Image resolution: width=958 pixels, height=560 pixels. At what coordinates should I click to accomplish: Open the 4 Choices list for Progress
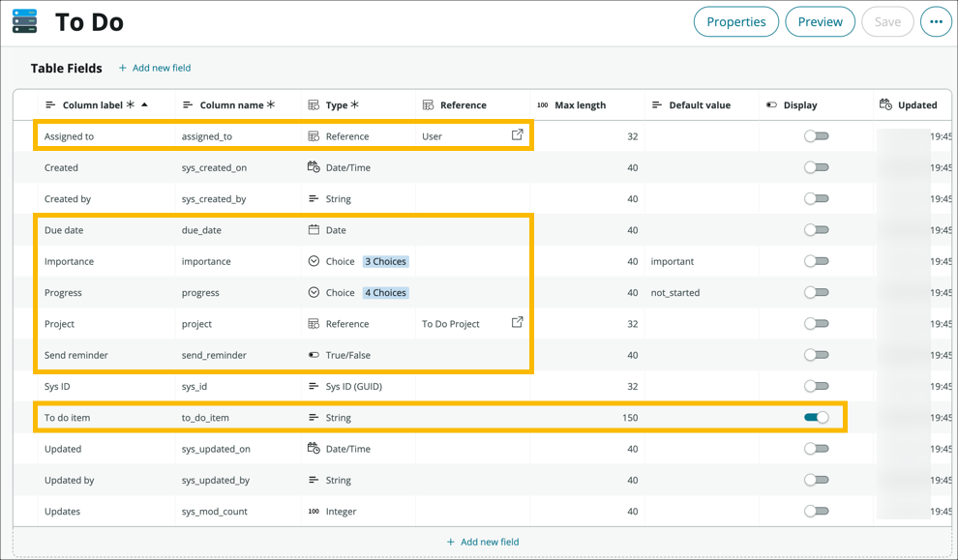[385, 292]
